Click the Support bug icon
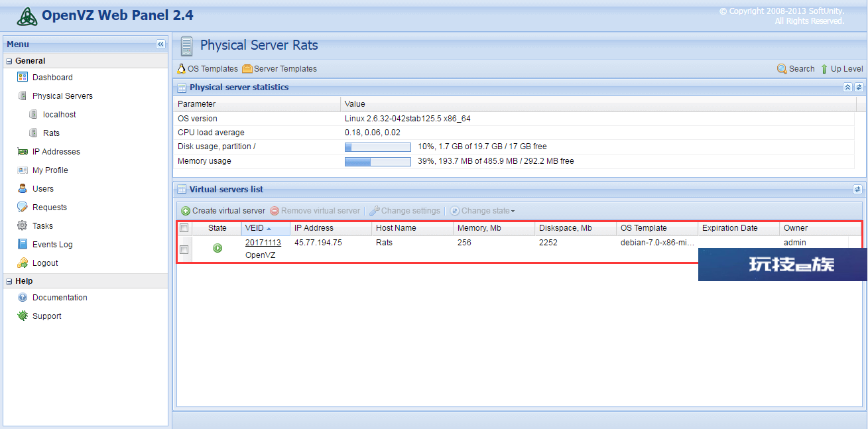 click(x=23, y=316)
